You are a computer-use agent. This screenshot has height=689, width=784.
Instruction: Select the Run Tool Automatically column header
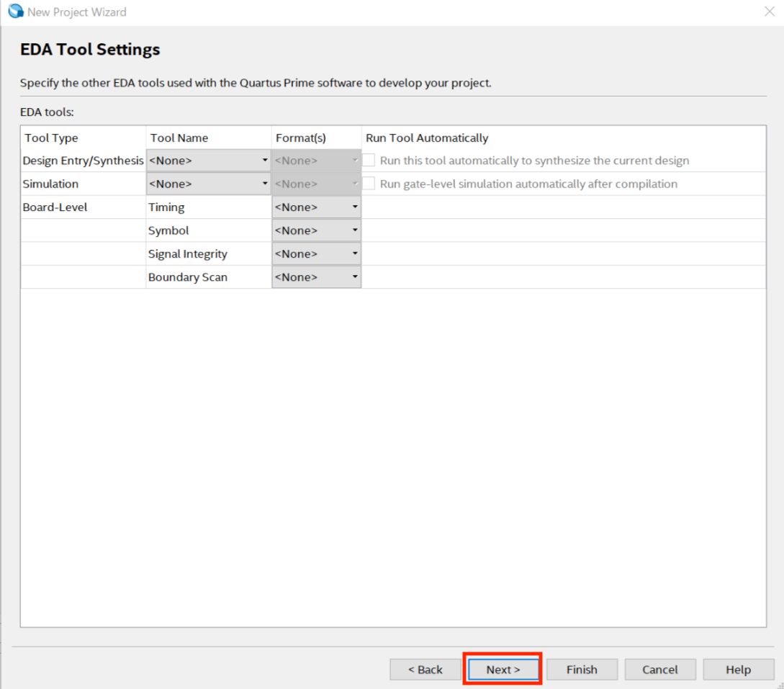coord(427,138)
